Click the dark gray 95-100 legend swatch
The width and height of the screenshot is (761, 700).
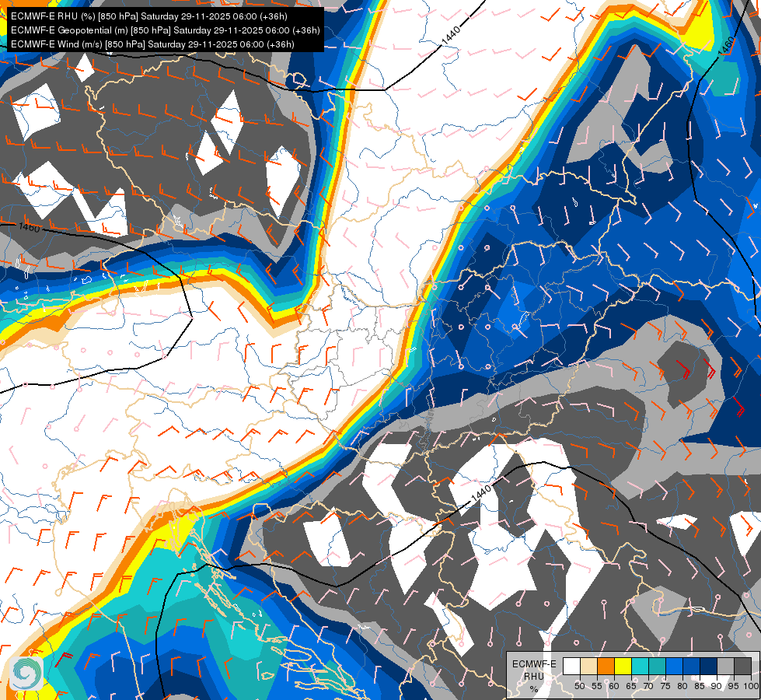tap(743, 666)
